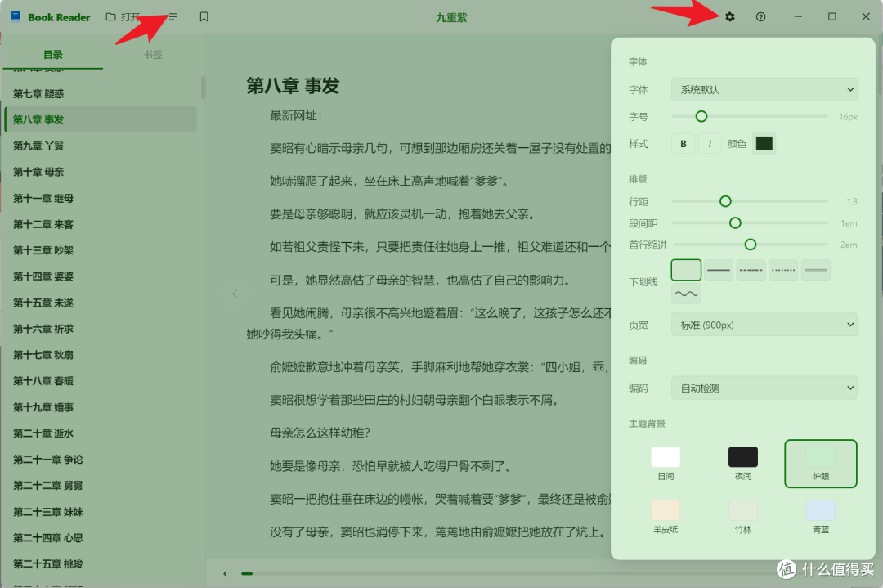This screenshot has height=588, width=883.
Task: Select dotted underline style
Action: (783, 270)
